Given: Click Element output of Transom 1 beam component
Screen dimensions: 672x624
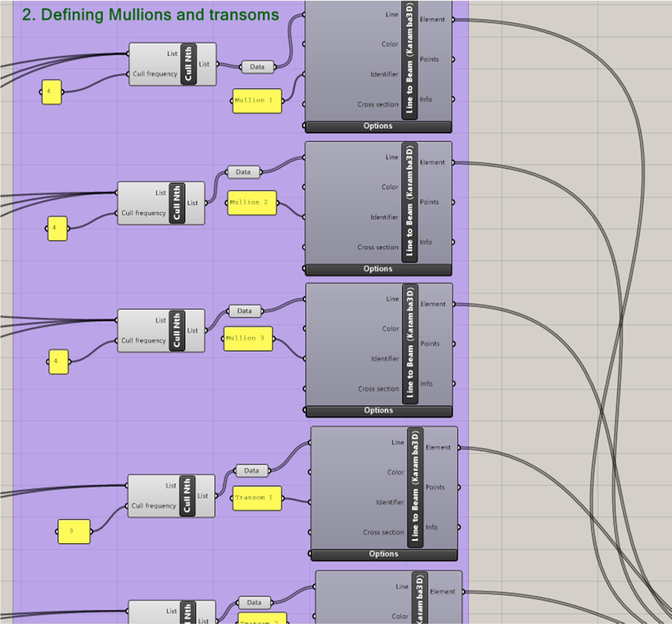Looking at the screenshot, I should click(x=438, y=448).
